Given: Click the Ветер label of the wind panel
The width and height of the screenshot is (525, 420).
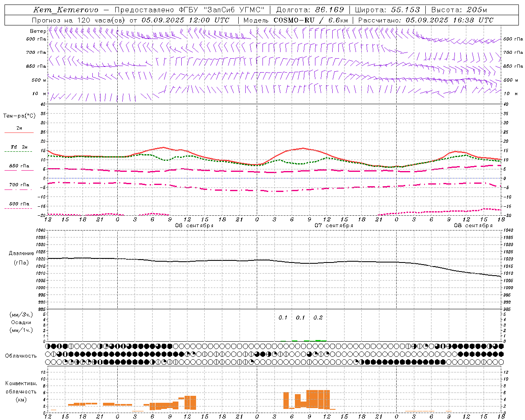Looking at the screenshot, I should click(38, 31).
